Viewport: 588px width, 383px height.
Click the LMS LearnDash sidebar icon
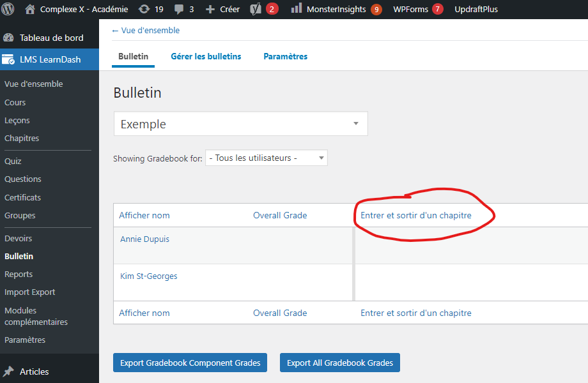pyautogui.click(x=9, y=59)
